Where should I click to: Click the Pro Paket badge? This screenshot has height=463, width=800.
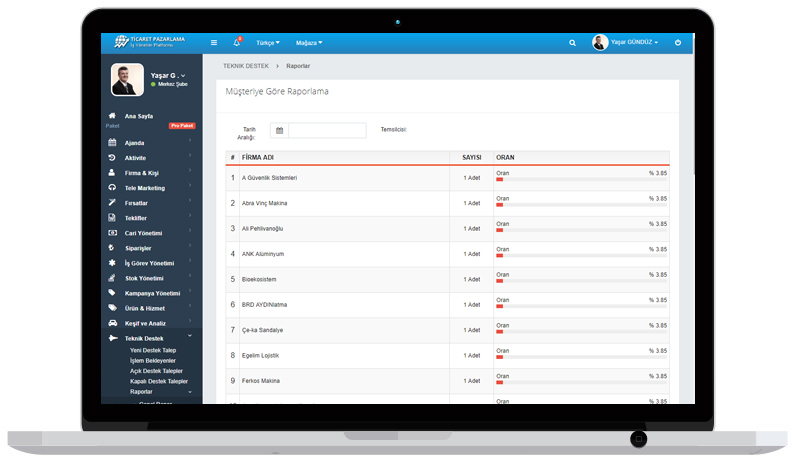182,126
